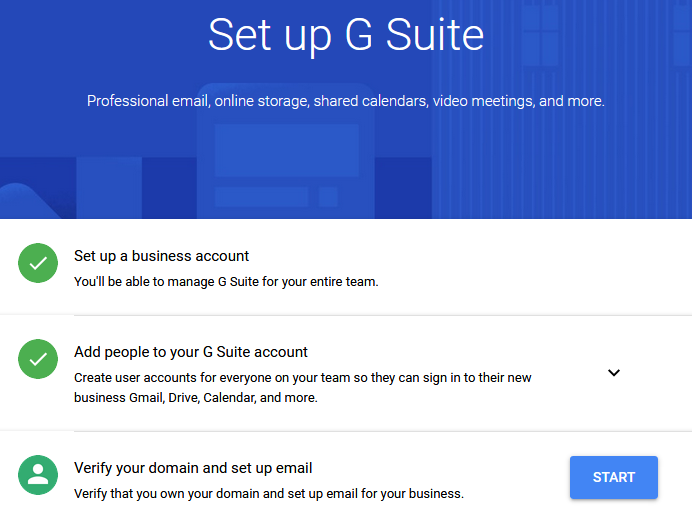Click the light-blue block left of the tablet illustration
The image size is (692, 521).
(x=109, y=188)
